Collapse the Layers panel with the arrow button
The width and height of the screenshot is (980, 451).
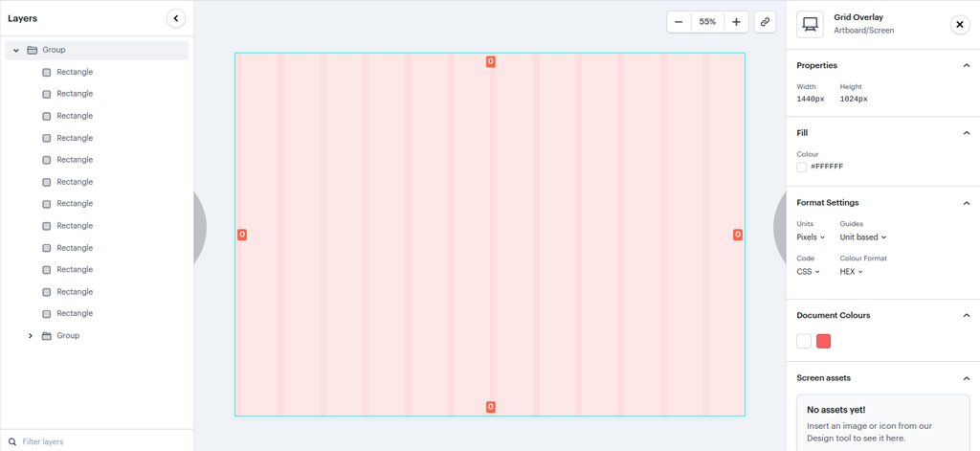click(x=176, y=19)
